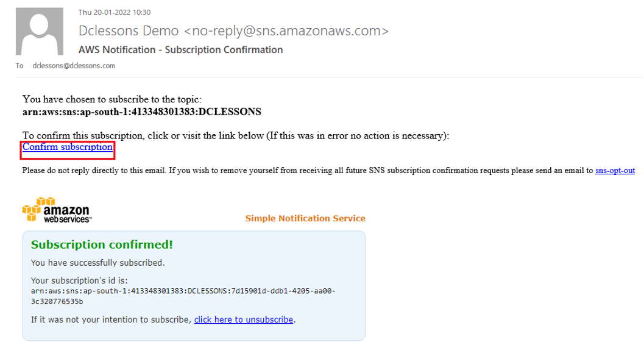Click sender name Dclessons Demo

click(129, 31)
